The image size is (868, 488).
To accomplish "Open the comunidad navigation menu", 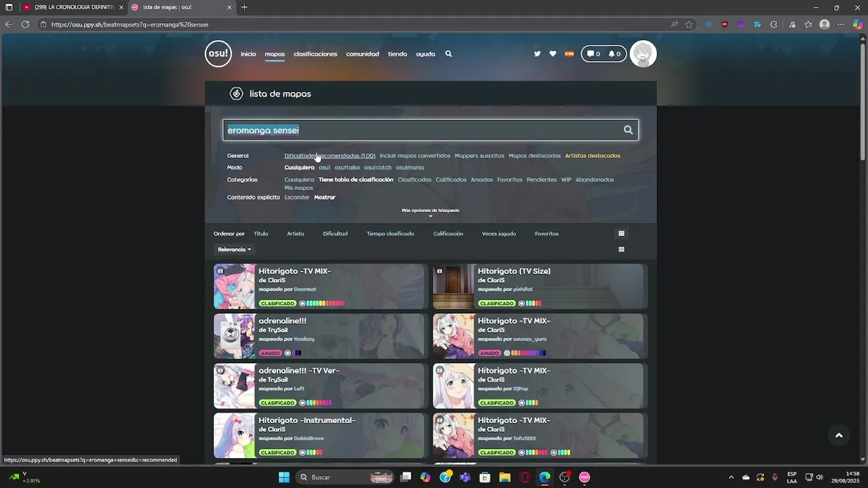I will point(363,54).
